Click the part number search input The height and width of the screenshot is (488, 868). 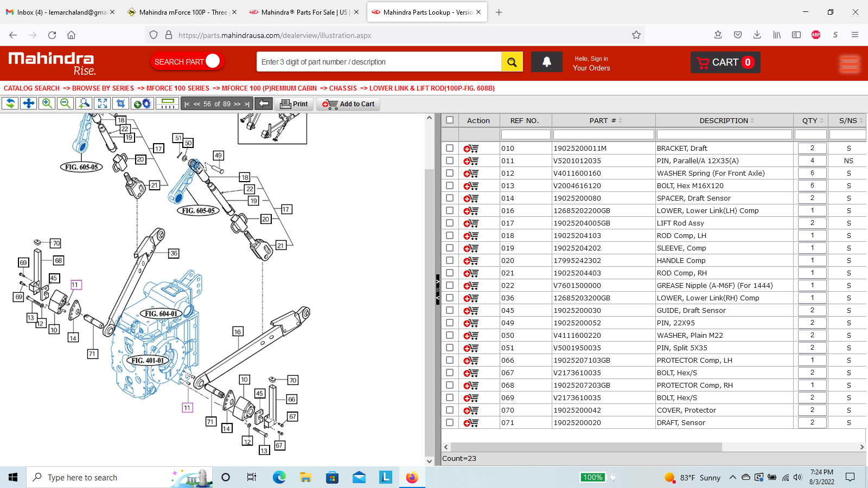pos(379,62)
